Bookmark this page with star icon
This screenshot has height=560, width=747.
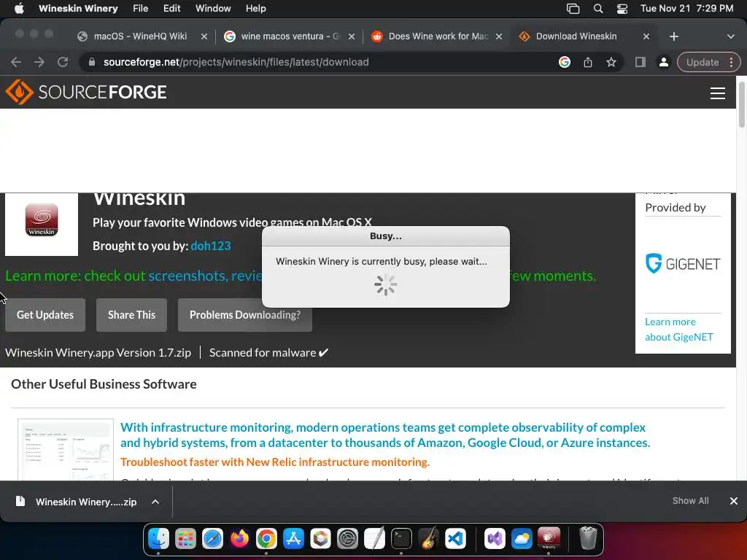611,62
